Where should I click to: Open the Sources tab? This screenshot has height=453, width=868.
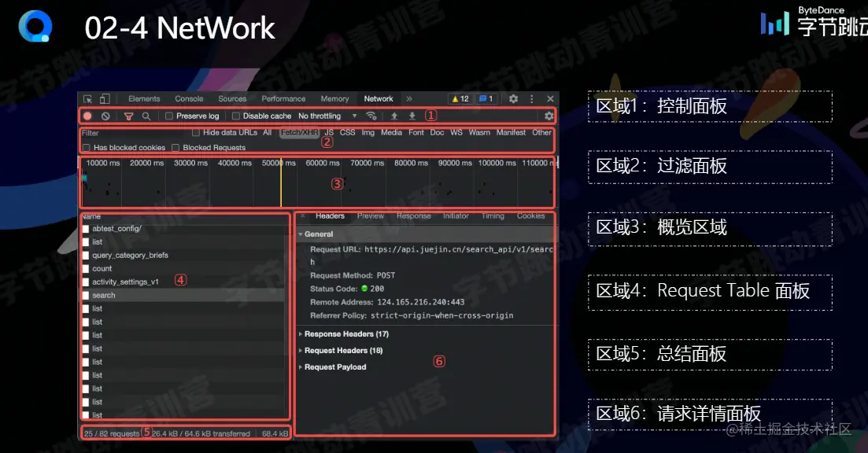(x=232, y=99)
